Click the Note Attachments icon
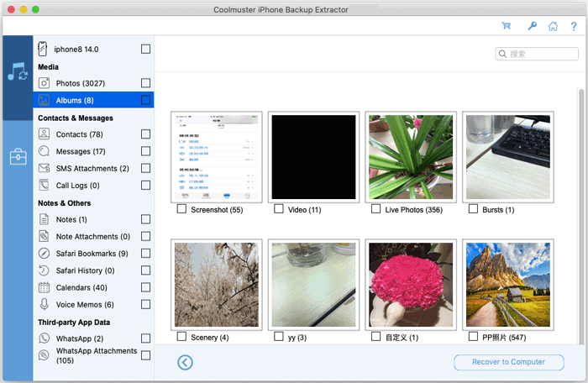 pos(44,236)
